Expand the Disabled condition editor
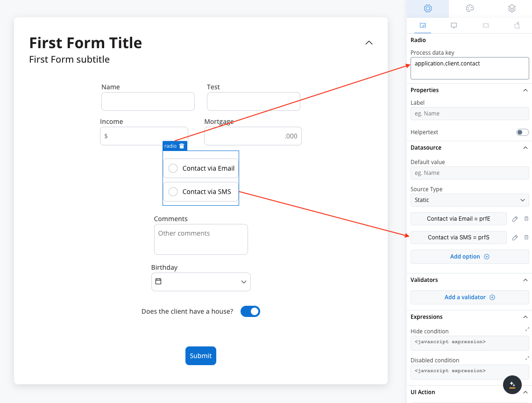Image resolution: width=532 pixels, height=403 pixels. click(527, 358)
